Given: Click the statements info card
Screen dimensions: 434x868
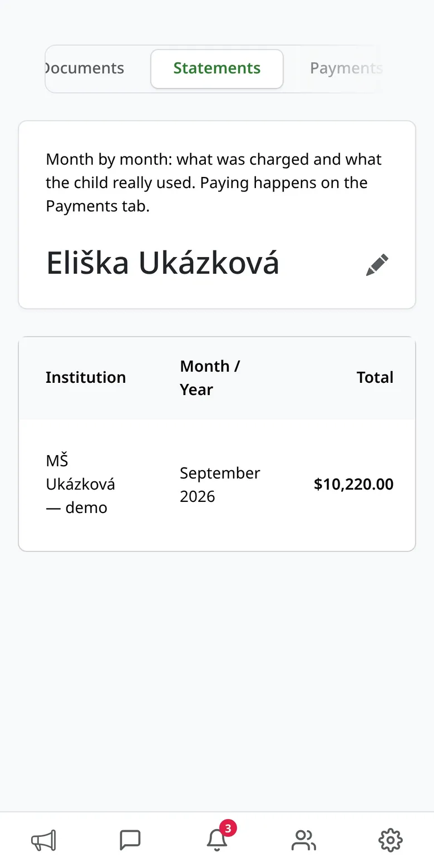Looking at the screenshot, I should coord(217,214).
